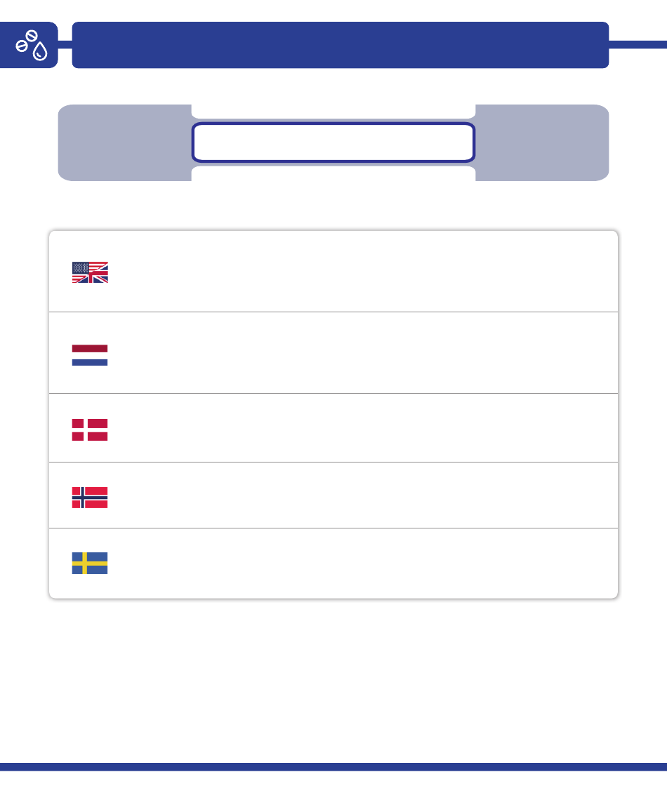Click the pills and water drop icon
Image resolution: width=667 pixels, height=812 pixels.
coord(31,45)
